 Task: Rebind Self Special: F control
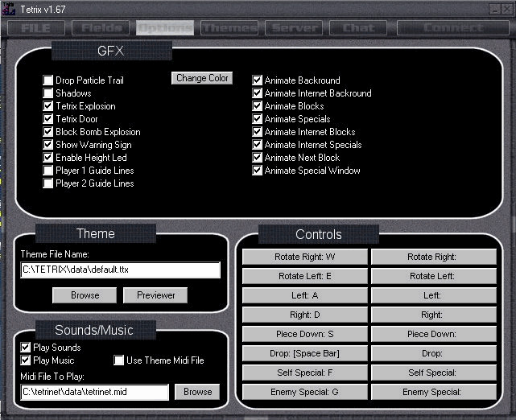tap(305, 373)
